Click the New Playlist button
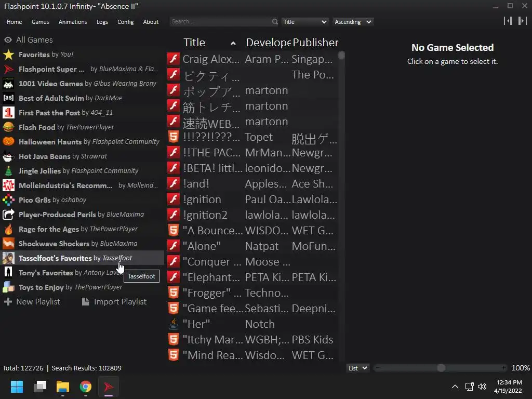This screenshot has height=399, width=532. [x=32, y=302]
